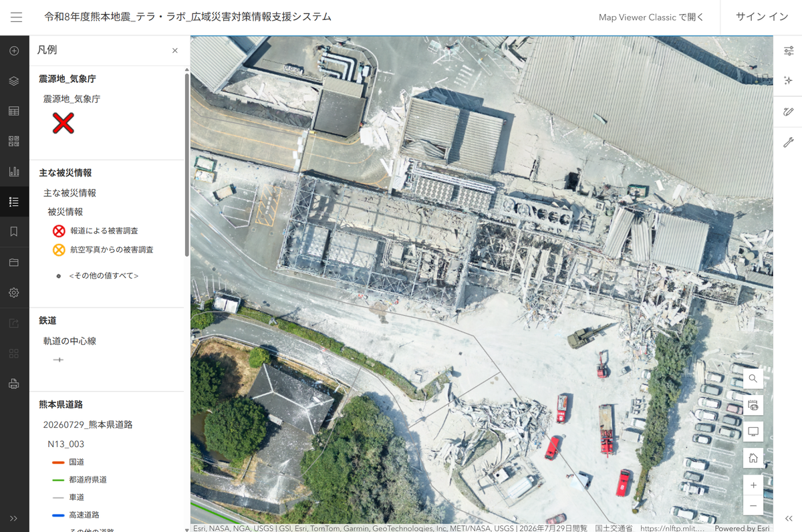Open the Tables icon in the left sidebar
Viewport: 802px width, 532px height.
pyautogui.click(x=14, y=112)
